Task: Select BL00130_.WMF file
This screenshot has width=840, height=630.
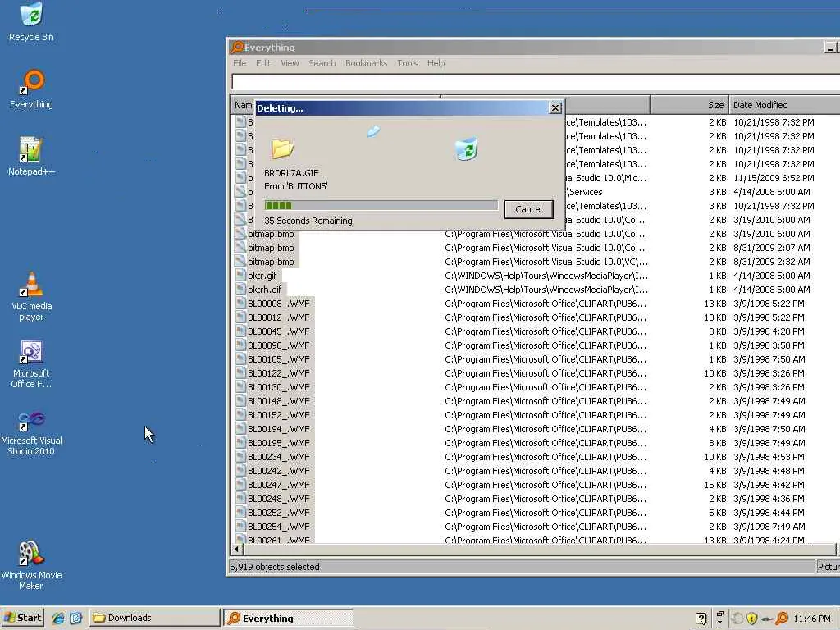Action: coord(279,387)
